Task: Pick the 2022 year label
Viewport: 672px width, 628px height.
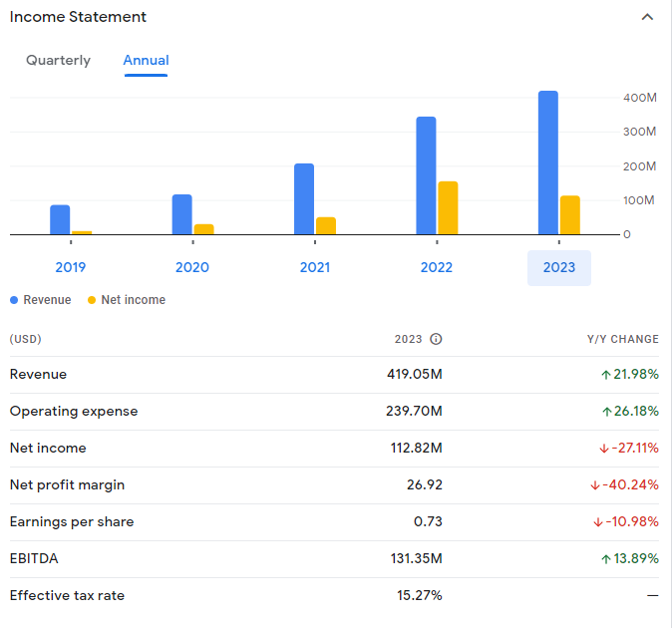Action: click(437, 267)
